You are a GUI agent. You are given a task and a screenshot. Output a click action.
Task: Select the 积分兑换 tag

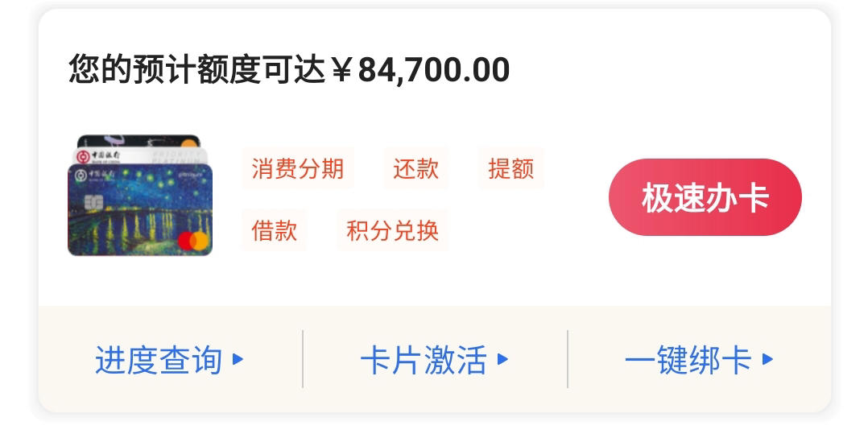392,230
